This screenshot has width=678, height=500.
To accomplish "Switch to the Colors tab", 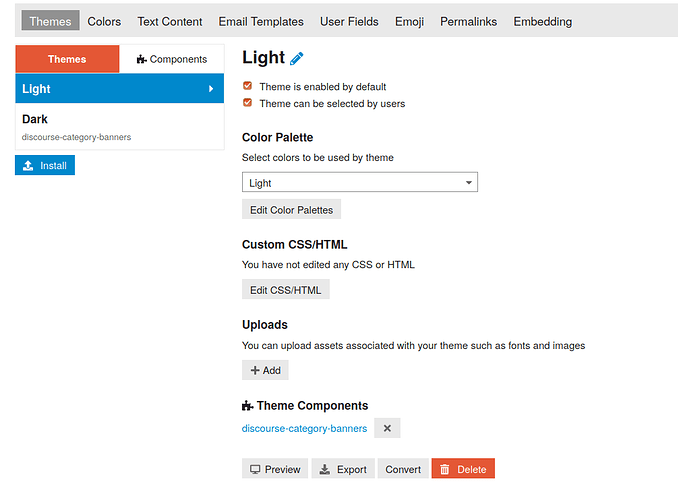I will click(104, 21).
